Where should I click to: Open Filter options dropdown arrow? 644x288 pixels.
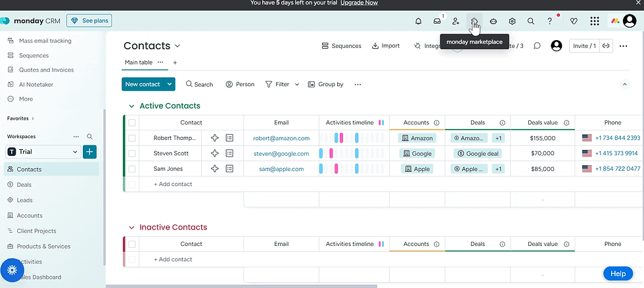coord(297,84)
